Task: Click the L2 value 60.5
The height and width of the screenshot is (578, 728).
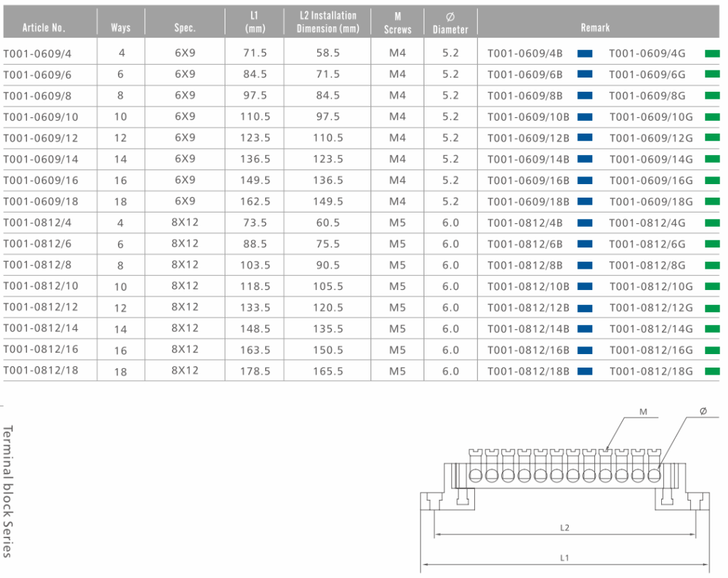Action: click(x=328, y=223)
